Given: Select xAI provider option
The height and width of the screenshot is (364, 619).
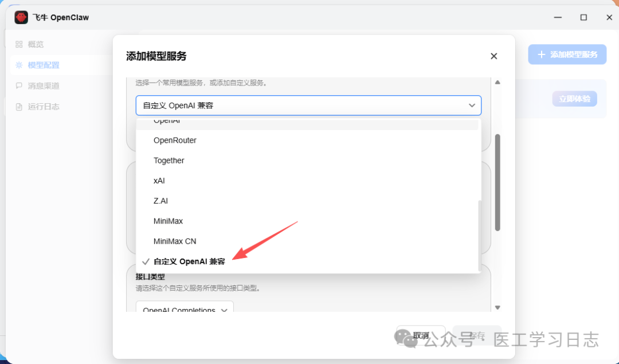Looking at the screenshot, I should [x=308, y=181].
